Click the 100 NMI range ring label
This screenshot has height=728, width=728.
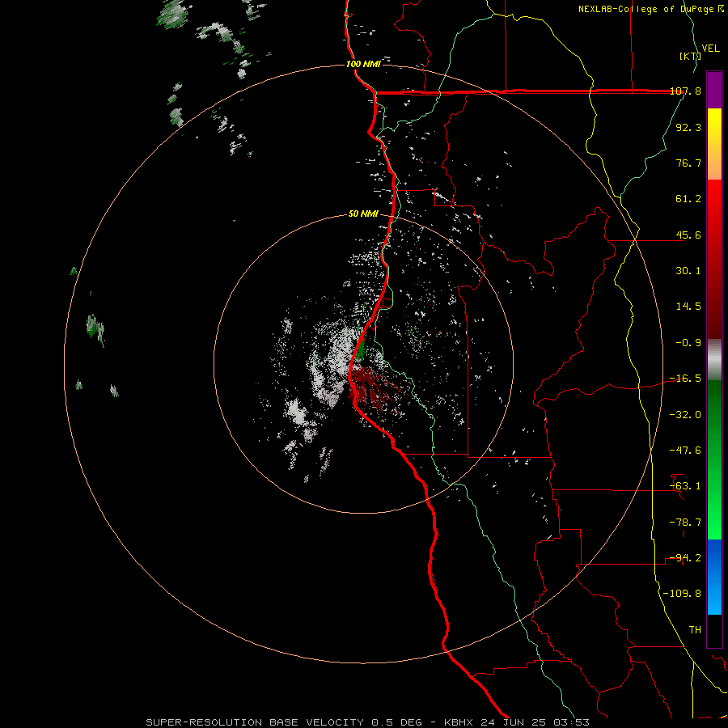(363, 64)
